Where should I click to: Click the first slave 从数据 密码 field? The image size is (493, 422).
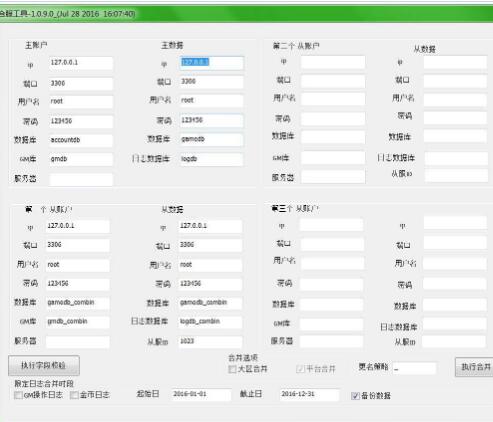(210, 284)
